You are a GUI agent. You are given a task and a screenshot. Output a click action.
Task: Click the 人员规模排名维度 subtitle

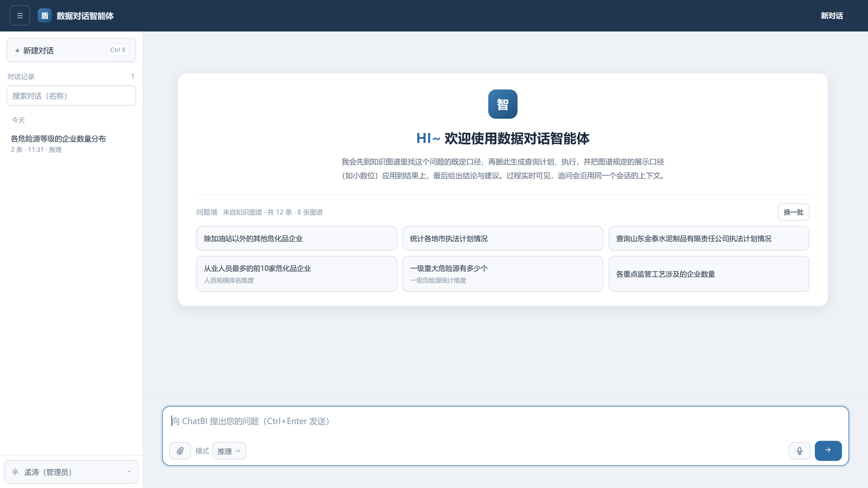click(229, 280)
